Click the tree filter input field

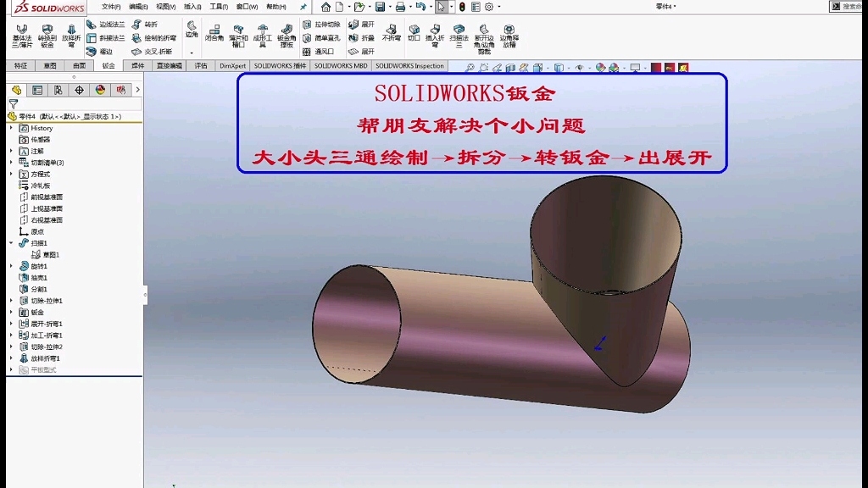[x=81, y=103]
